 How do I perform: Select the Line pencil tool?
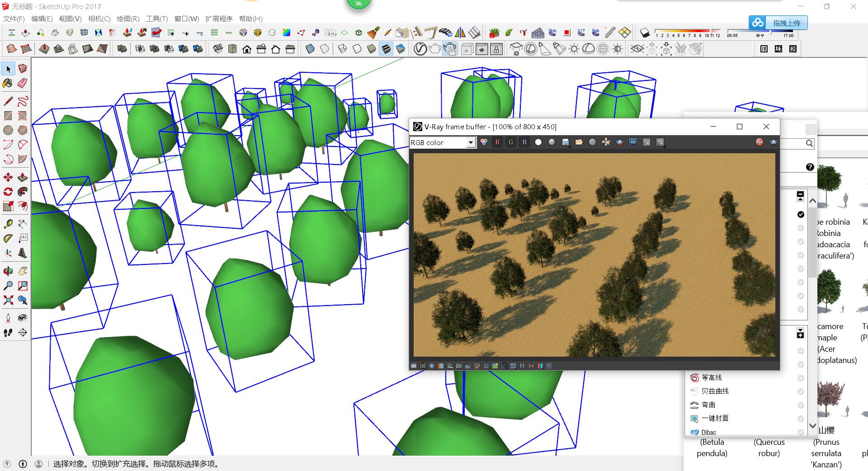(8, 101)
